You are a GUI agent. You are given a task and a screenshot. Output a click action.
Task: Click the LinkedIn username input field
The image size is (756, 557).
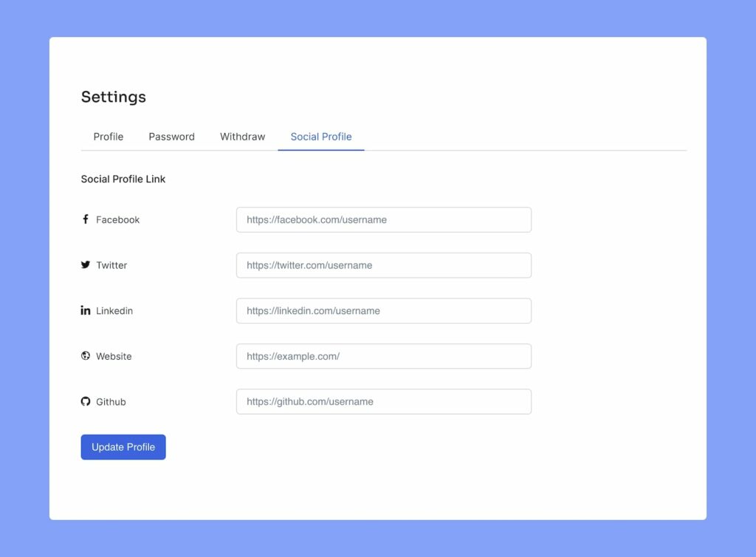tap(383, 310)
